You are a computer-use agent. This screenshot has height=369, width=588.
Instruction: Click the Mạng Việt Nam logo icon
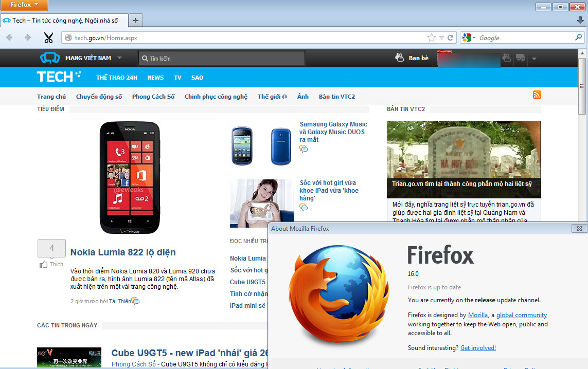(x=50, y=58)
